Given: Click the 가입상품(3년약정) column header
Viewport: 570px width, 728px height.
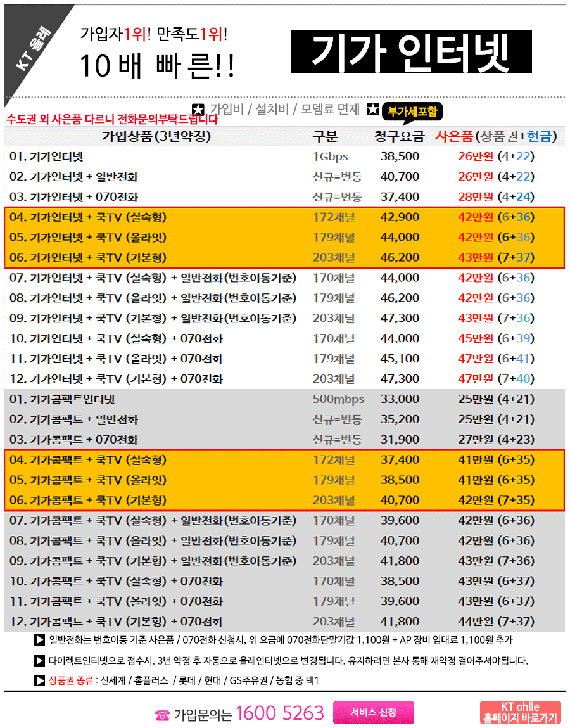Looking at the screenshot, I should click(x=156, y=136).
